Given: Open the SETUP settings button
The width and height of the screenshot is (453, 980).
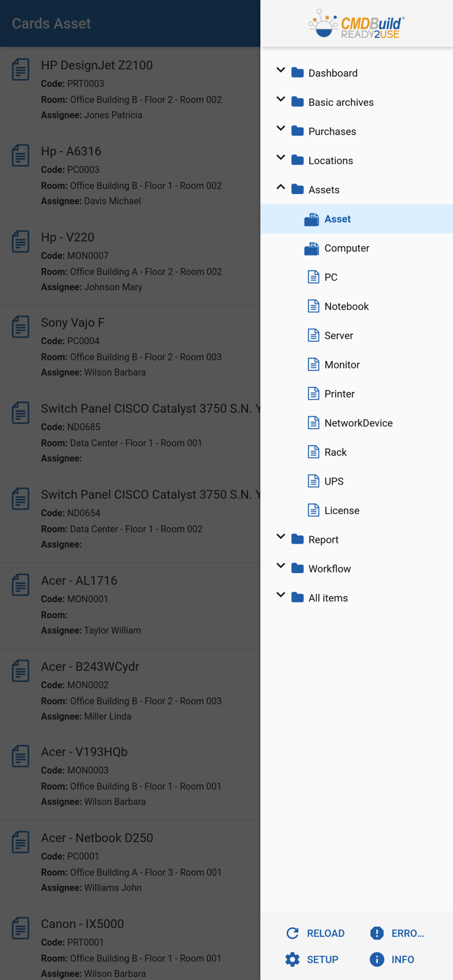Looking at the screenshot, I should point(313,960).
